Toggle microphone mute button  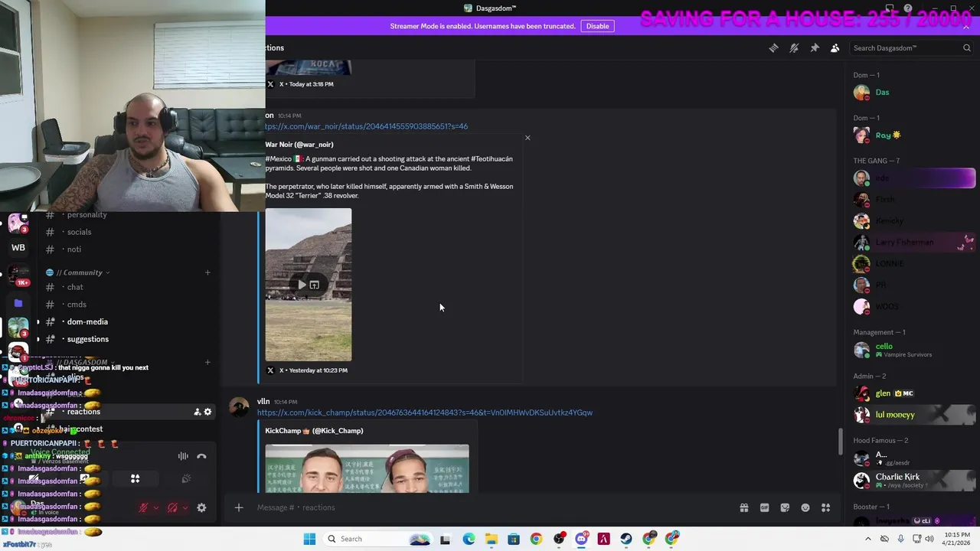[142, 507]
